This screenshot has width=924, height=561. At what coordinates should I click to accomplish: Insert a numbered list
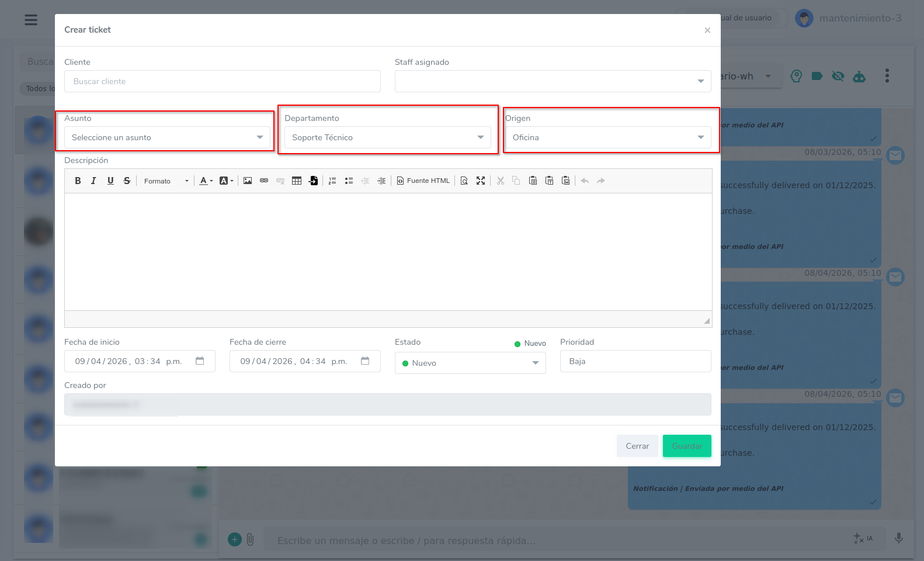(332, 181)
